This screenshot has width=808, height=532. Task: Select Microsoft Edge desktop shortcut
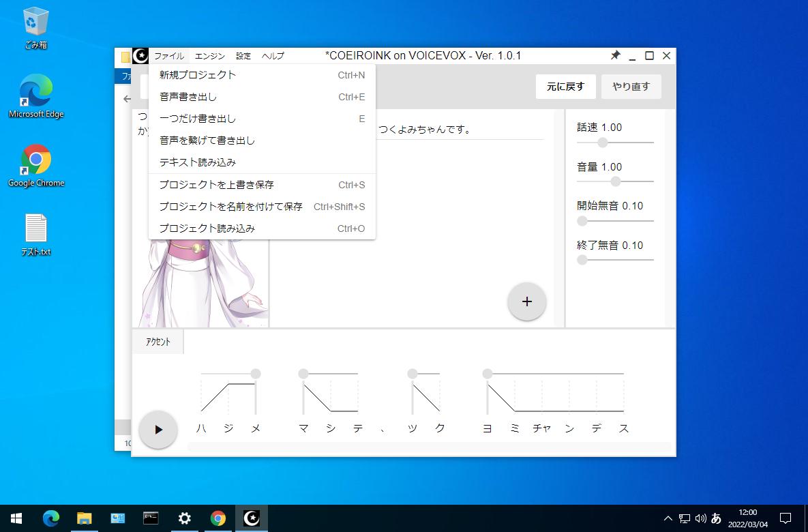36,96
